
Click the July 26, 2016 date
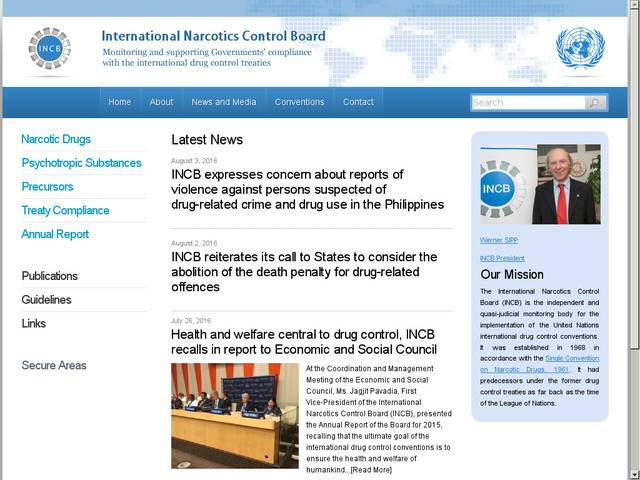191,321
